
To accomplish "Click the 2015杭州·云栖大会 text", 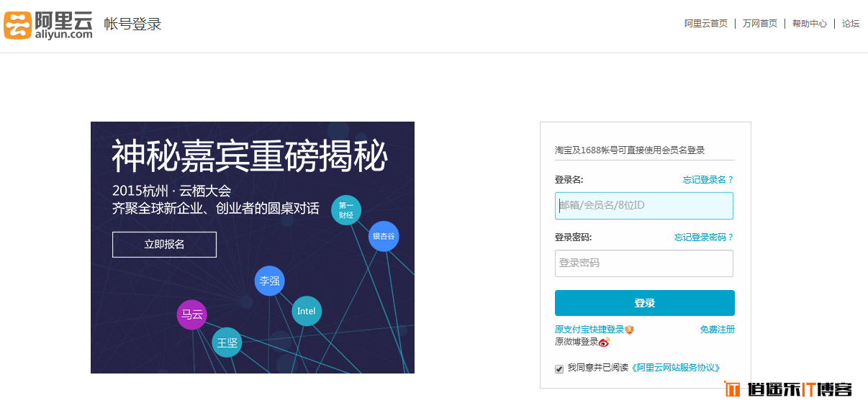I will click(172, 191).
